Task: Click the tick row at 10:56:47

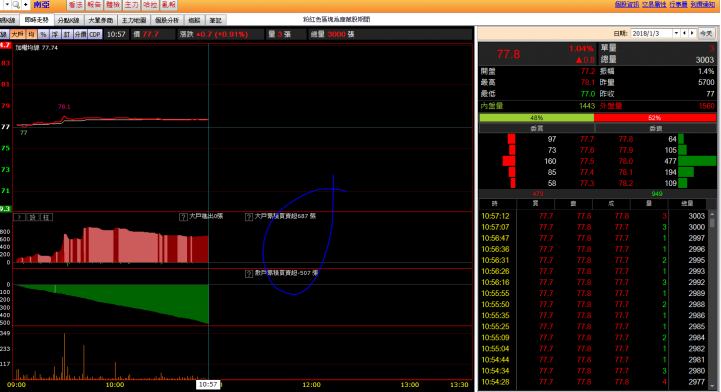Action: point(594,238)
